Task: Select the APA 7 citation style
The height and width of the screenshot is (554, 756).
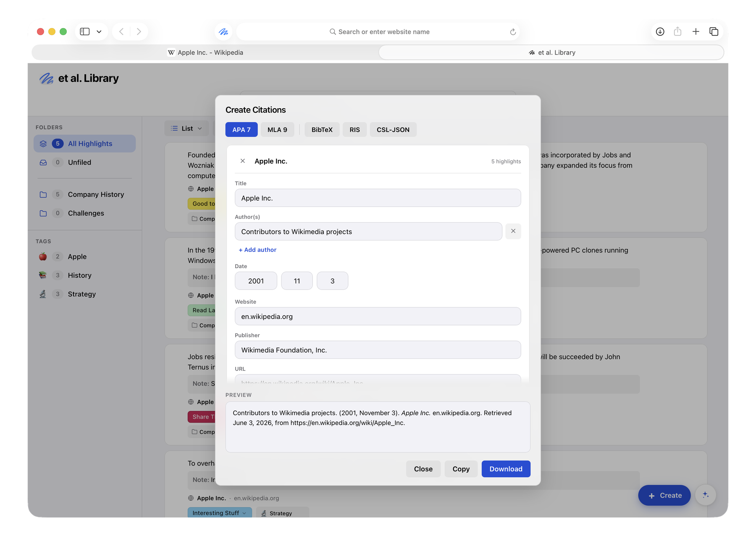Action: [241, 130]
